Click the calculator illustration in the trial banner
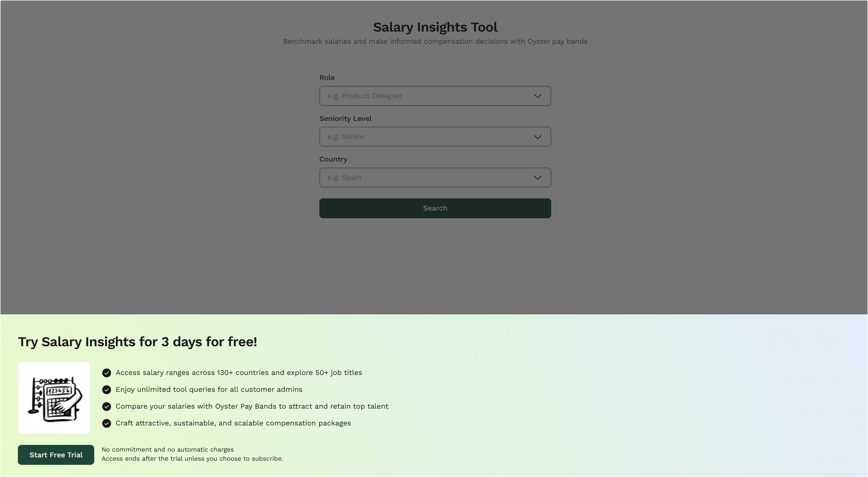The image size is (868, 477). (54, 398)
